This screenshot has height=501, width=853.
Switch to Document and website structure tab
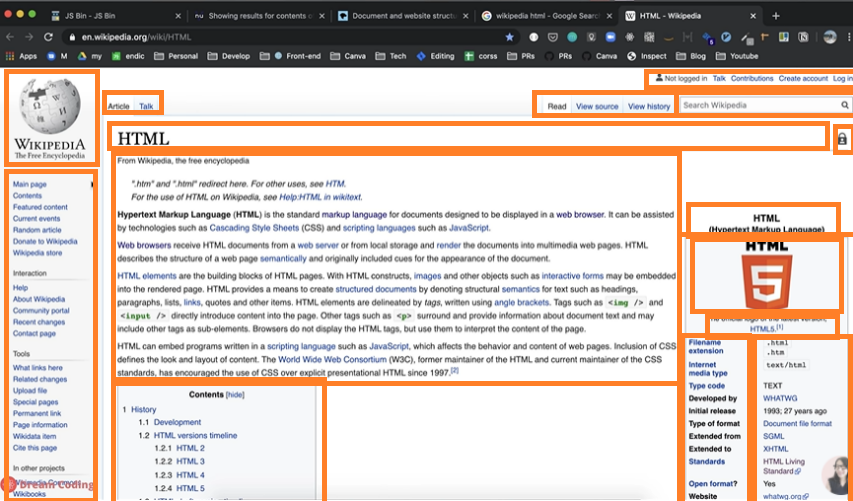tap(403, 16)
